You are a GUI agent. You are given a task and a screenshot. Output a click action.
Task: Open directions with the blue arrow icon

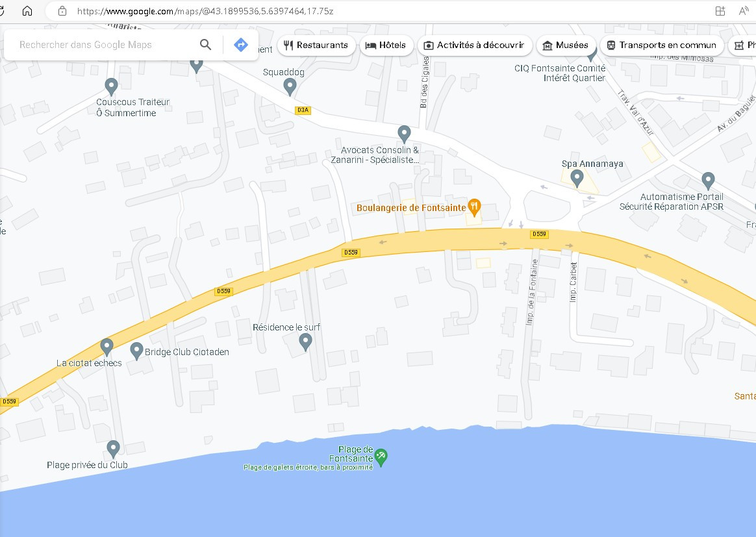tap(240, 45)
